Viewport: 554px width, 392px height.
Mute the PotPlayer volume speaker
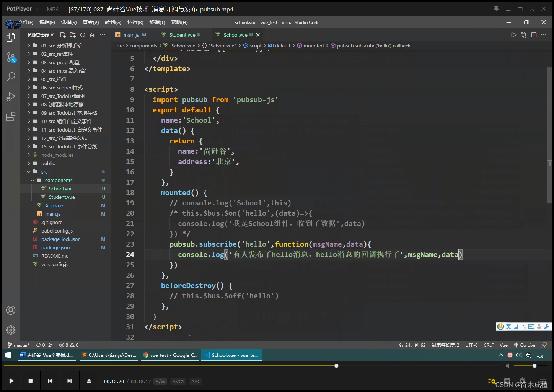point(508,366)
